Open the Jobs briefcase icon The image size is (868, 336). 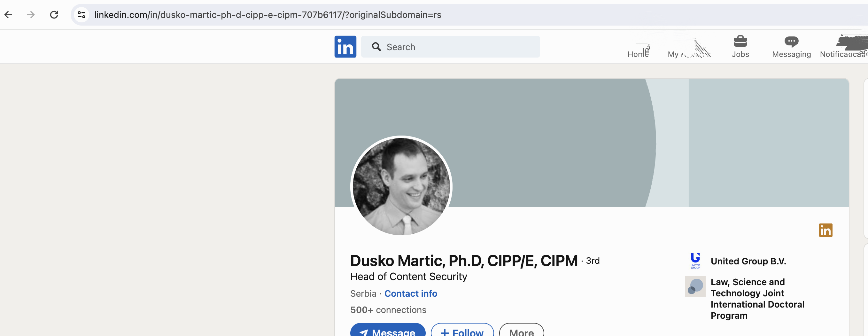point(740,42)
